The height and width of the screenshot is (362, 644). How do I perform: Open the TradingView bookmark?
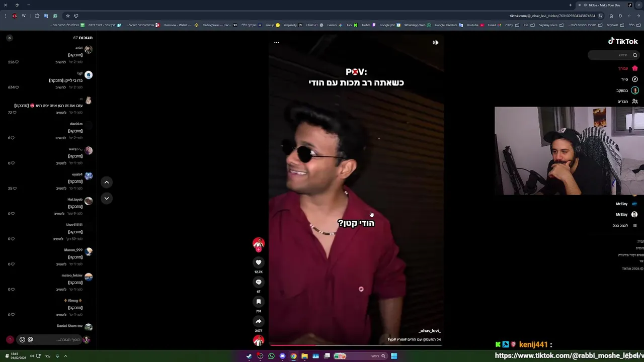(x=219, y=25)
